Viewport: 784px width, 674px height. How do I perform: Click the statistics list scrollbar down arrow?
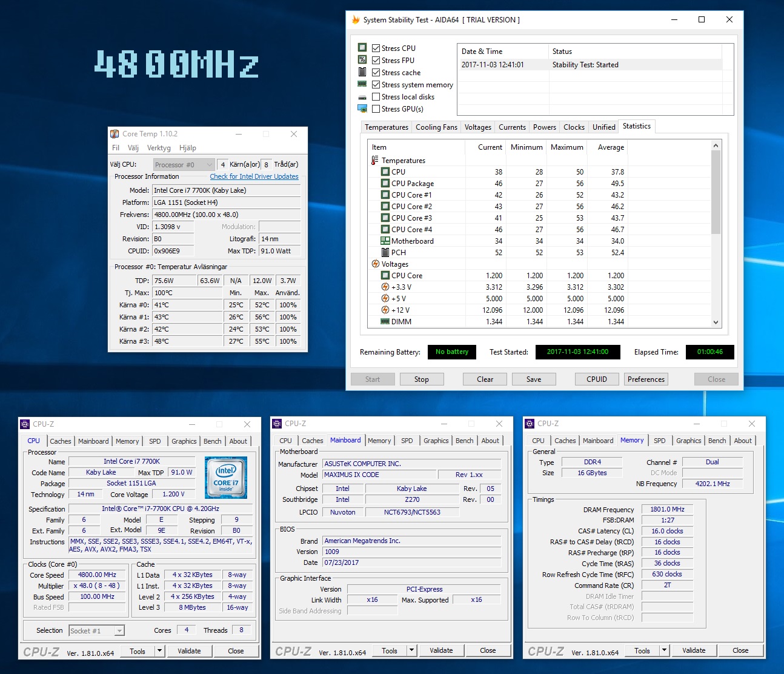click(x=716, y=322)
